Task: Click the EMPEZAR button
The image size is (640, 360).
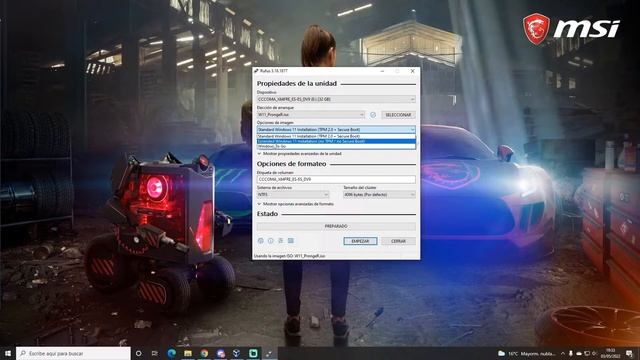Action: pyautogui.click(x=360, y=241)
